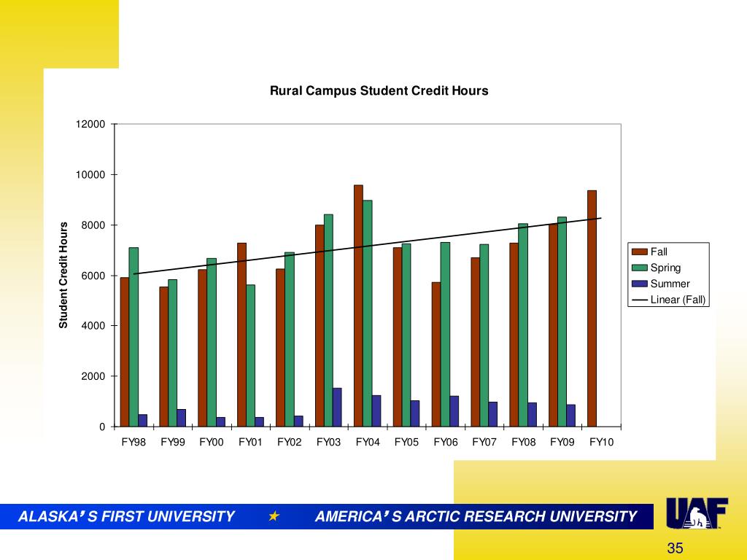This screenshot has height=560, width=747.
Task: Click the chart title 'Rural Campus Student Credit Hours'
Action: click(379, 90)
